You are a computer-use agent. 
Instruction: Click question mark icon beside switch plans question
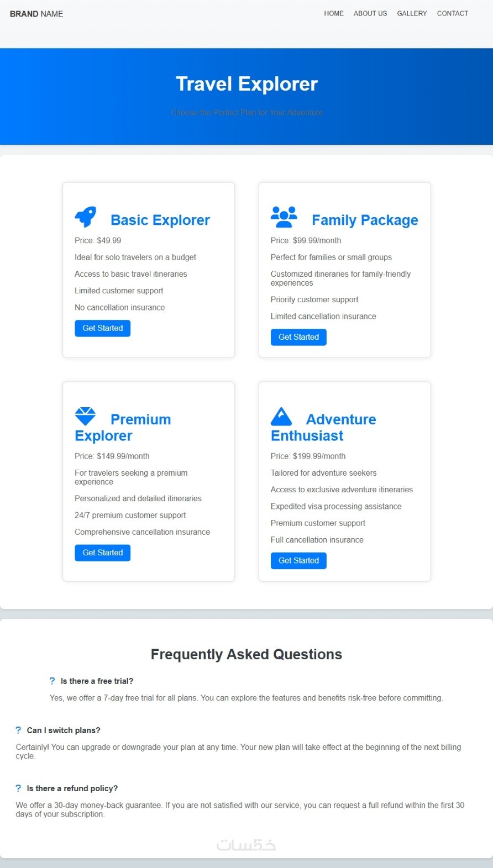point(18,730)
